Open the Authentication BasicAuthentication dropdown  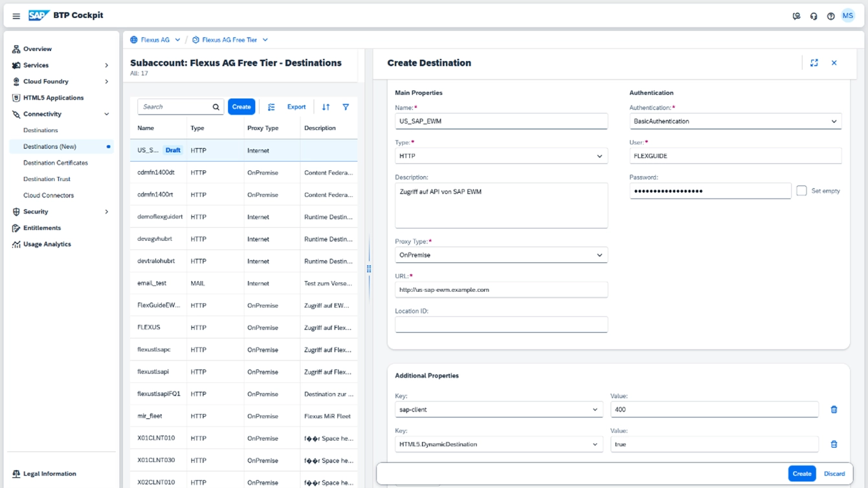pyautogui.click(x=834, y=121)
